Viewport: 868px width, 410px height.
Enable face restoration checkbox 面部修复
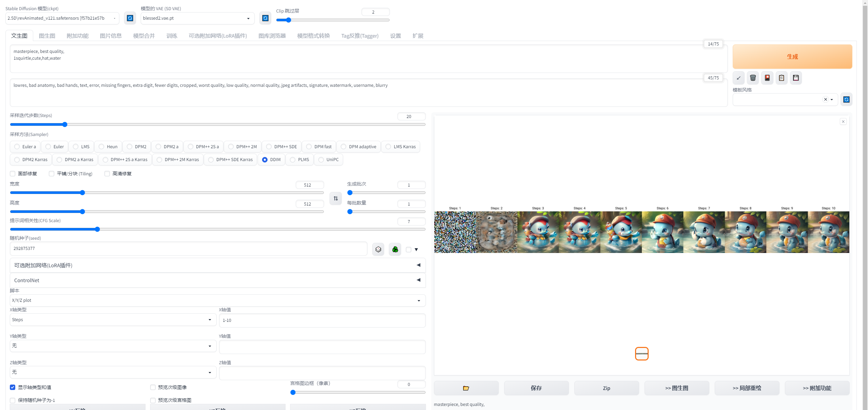pos(13,174)
